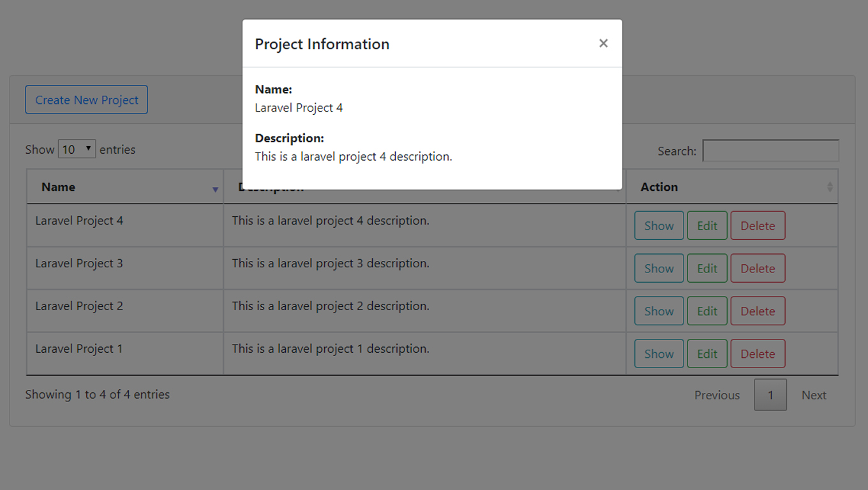Click the 'Name:' label in modal

(274, 89)
